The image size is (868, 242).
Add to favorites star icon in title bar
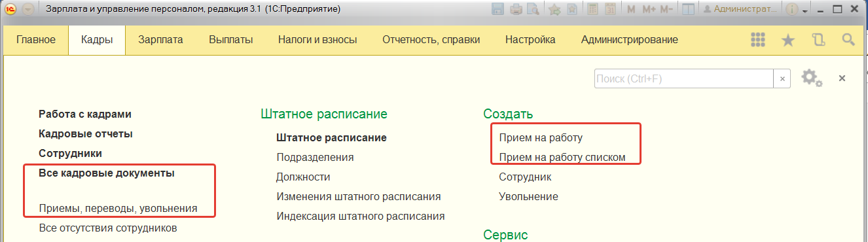[x=554, y=9]
